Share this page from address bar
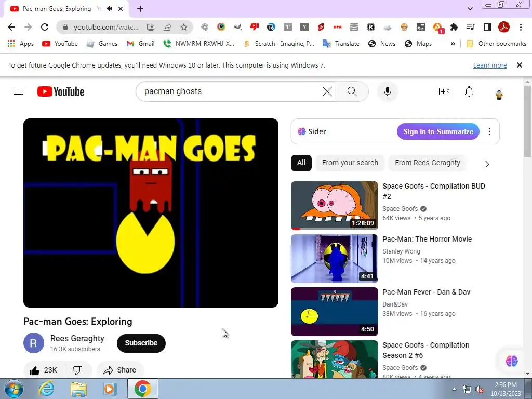This screenshot has height=399, width=532. click(167, 27)
